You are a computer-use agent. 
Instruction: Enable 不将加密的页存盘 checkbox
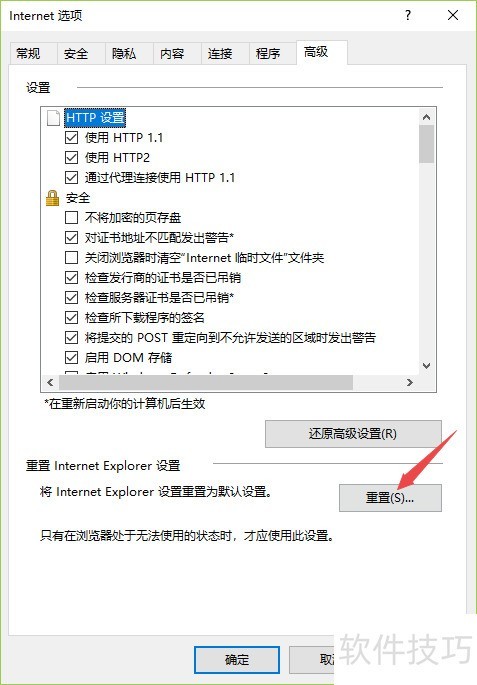[71, 218]
